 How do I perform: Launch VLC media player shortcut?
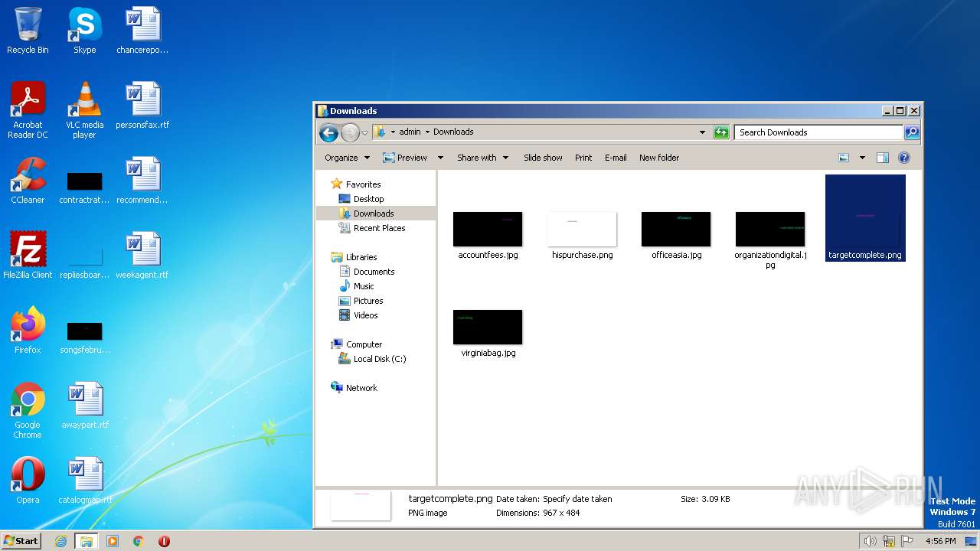tap(84, 109)
